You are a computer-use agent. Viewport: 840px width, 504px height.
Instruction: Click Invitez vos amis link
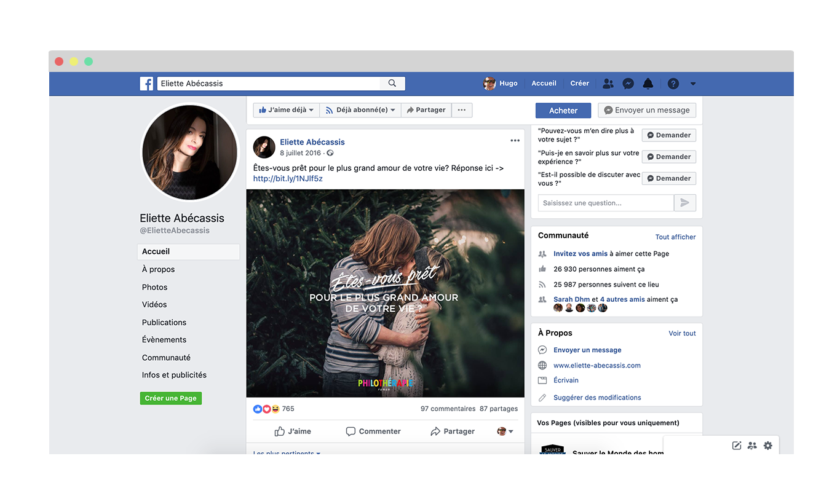pos(580,254)
